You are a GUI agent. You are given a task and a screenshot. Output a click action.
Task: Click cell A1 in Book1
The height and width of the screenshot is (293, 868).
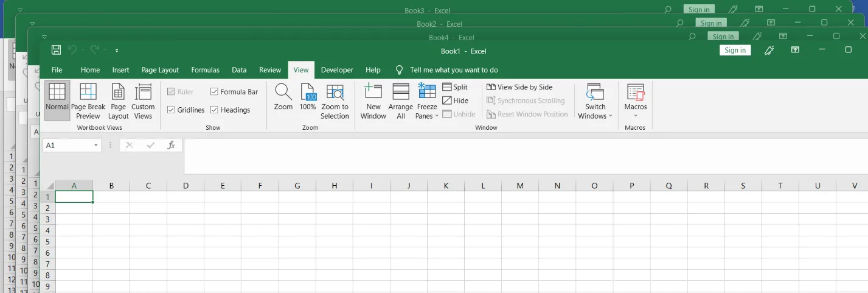pyautogui.click(x=74, y=197)
